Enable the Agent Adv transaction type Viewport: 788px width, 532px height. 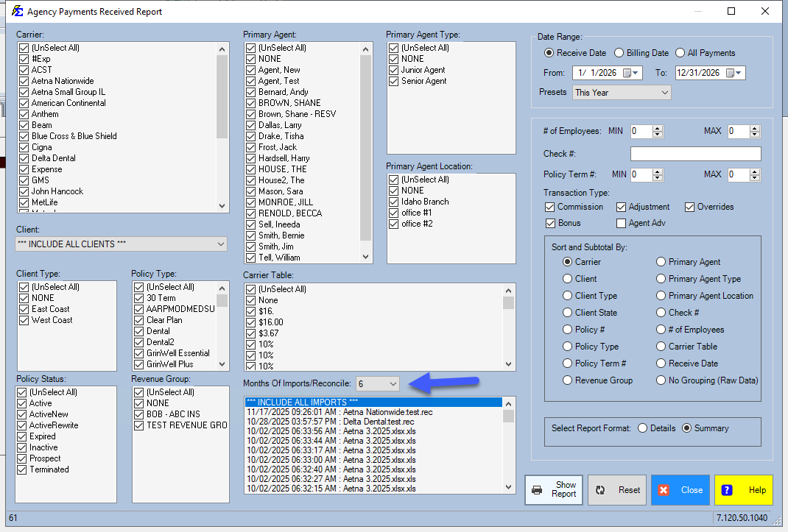(622, 223)
